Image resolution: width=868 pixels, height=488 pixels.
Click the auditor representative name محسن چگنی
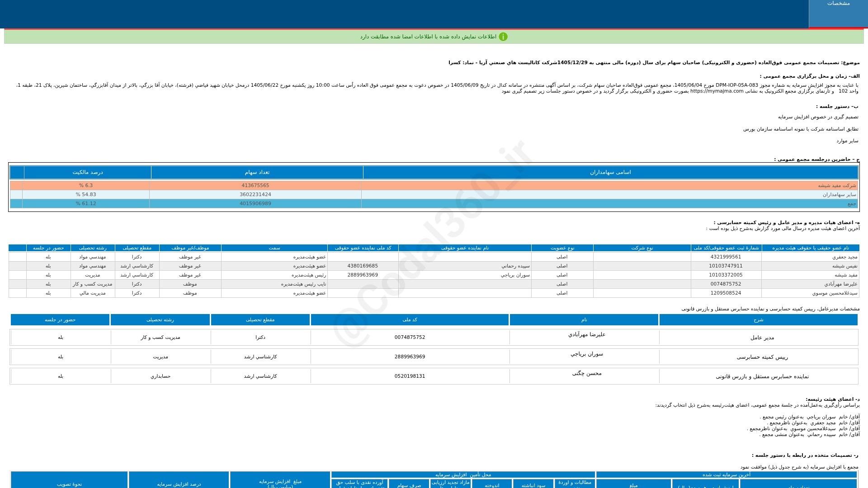[586, 374]
